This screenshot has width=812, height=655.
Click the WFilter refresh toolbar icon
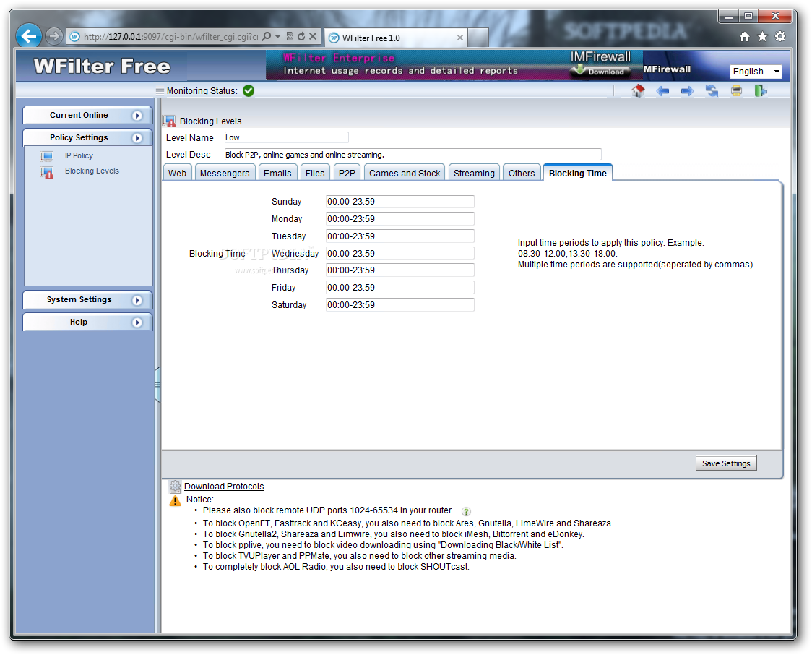pos(712,91)
